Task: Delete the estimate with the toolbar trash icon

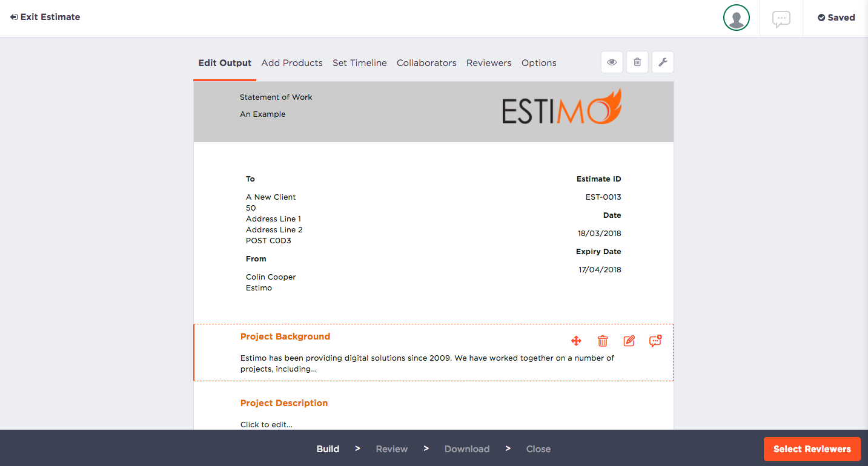Action: 637,62
